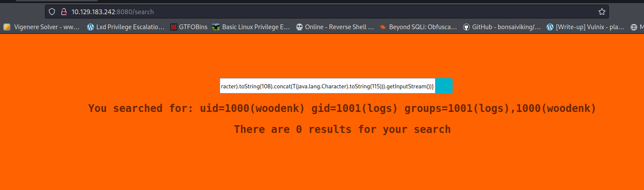Click the groups=1001(logs),1000(woodenk) output text
This screenshot has height=190, width=644.
pos(500,109)
